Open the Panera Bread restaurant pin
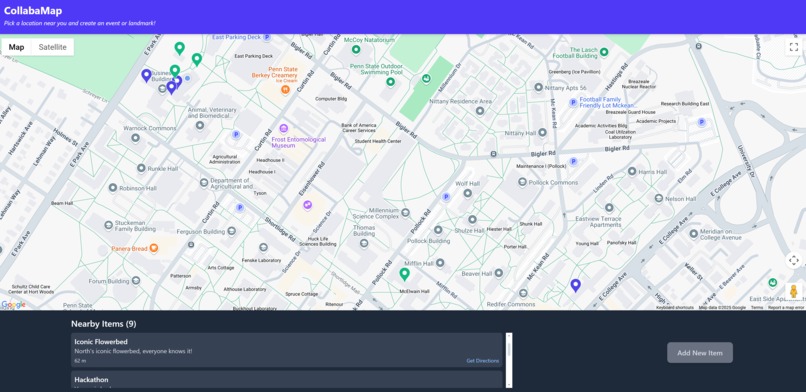Image resolution: width=806 pixels, height=392 pixels. (153, 249)
